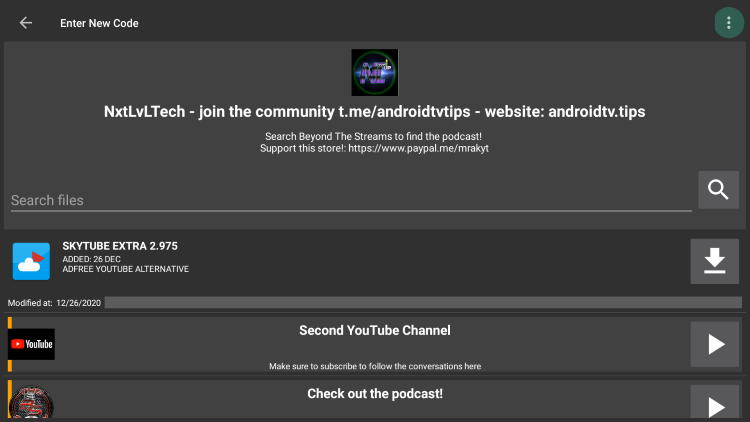Click the Support this store paypal text
This screenshot has height=422, width=750.
pos(375,148)
